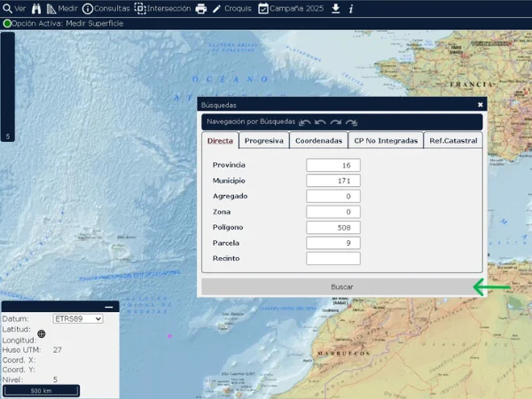Click the printer icon

pos(201,9)
